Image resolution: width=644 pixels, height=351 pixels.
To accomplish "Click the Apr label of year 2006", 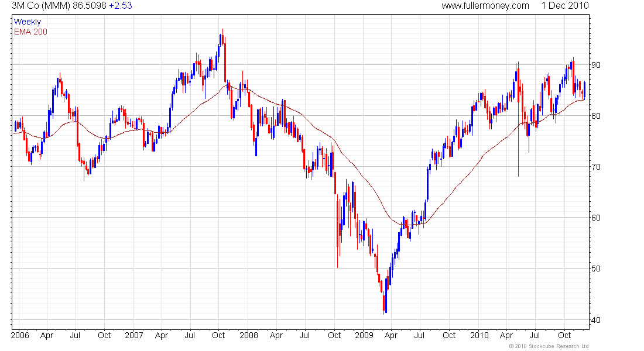I will click(47, 335).
